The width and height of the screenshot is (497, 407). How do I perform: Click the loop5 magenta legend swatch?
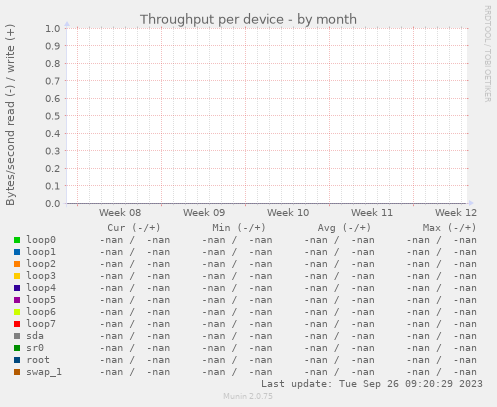pos(17,300)
